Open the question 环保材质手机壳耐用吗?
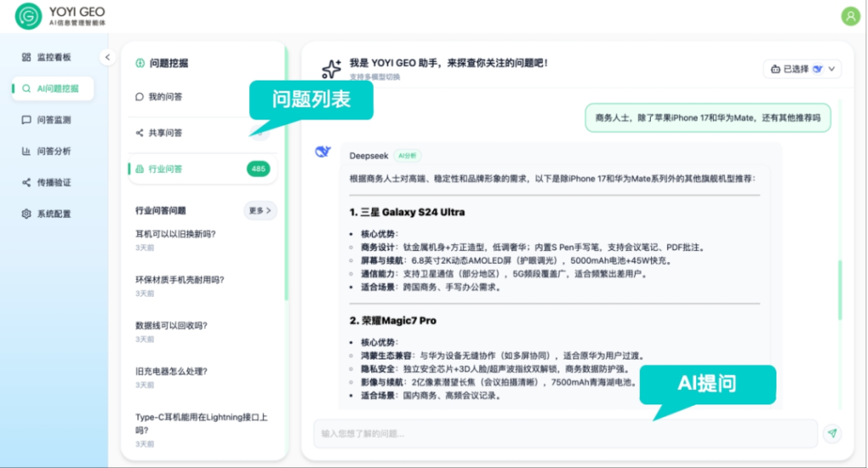This screenshot has height=468, width=868. click(180, 280)
